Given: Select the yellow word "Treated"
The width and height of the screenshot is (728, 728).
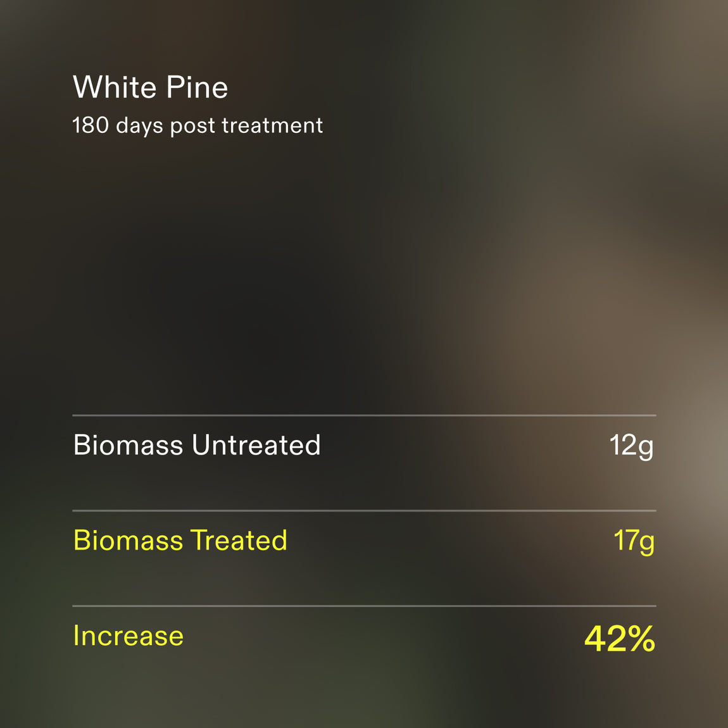Looking at the screenshot, I should 239,540.
